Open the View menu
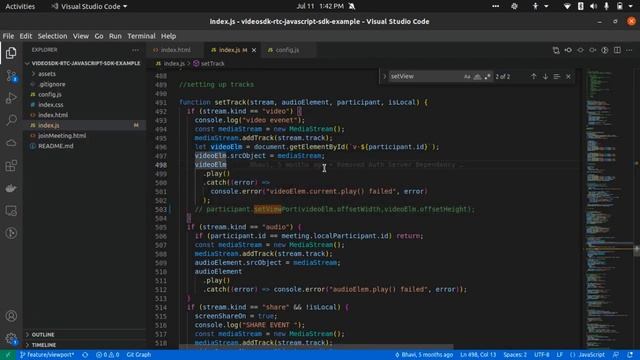Viewport: 640px width, 360px height. 81,36
